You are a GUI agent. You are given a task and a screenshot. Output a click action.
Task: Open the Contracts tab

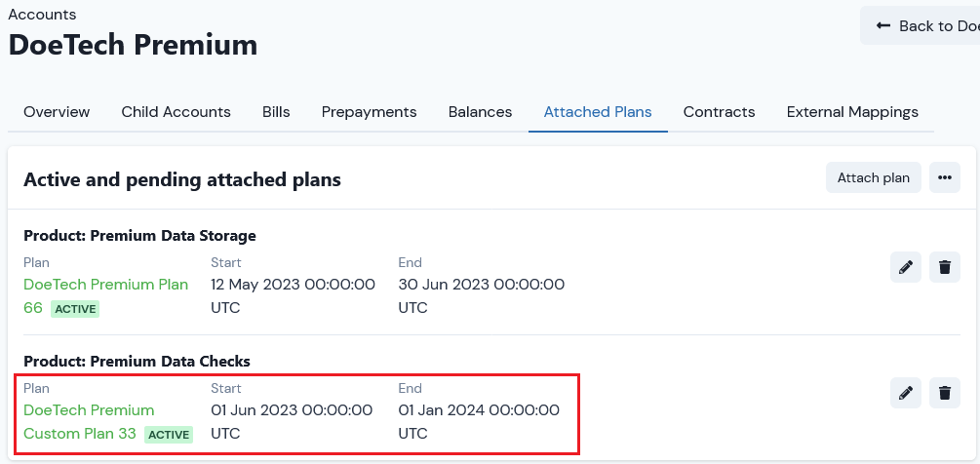pyautogui.click(x=720, y=112)
